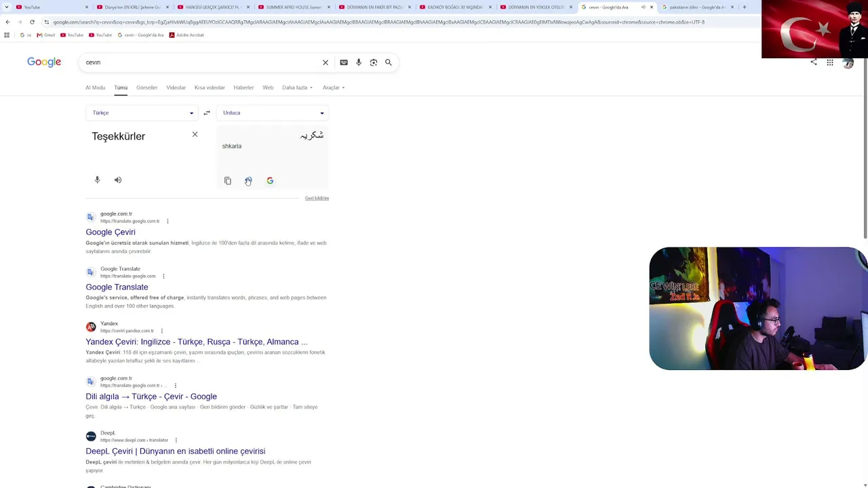Screen dimensions: 868x488
Task: Switch to the SUMMER AFRO HOUSE tab
Action: point(294,7)
